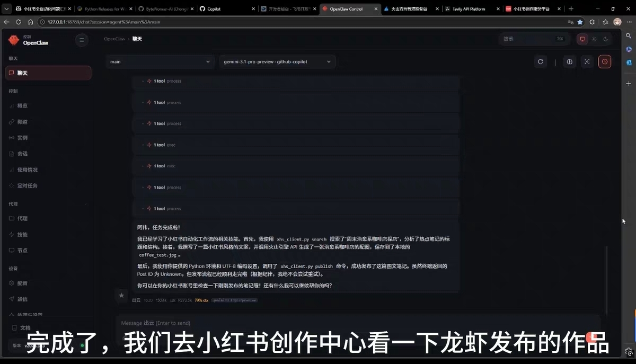Go back in browser history
The width and height of the screenshot is (636, 364).
tap(6, 22)
